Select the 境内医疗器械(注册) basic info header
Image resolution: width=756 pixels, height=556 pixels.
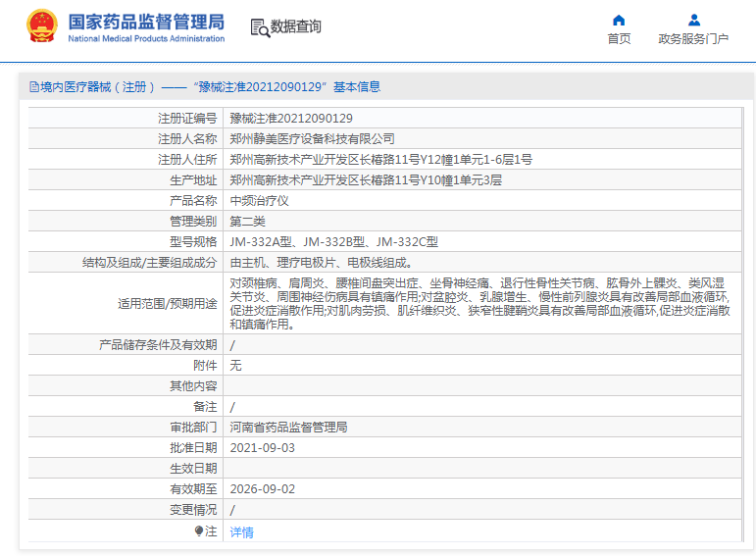[x=205, y=87]
